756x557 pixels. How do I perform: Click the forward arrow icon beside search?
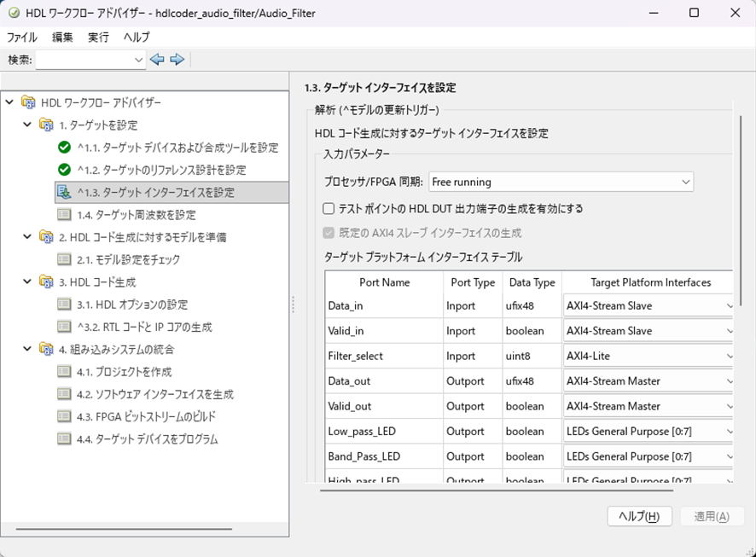177,60
